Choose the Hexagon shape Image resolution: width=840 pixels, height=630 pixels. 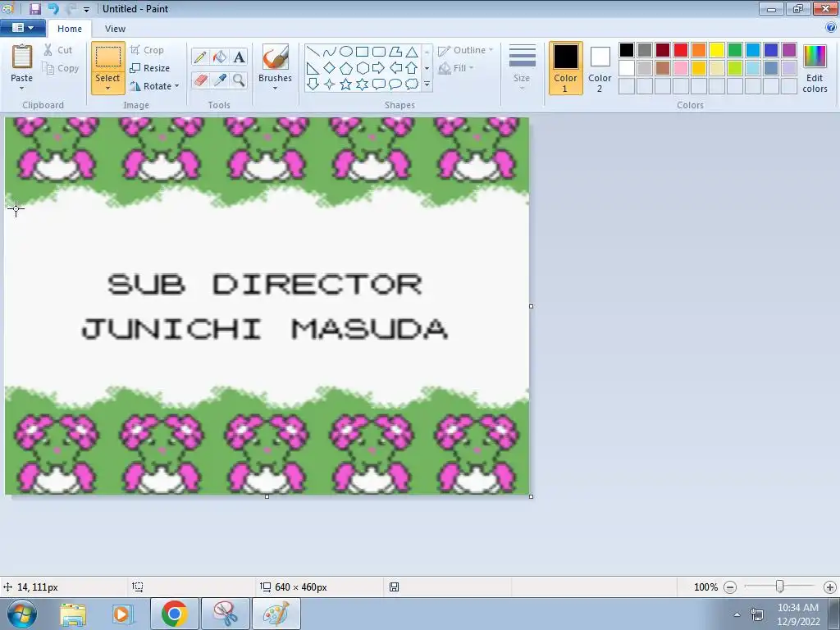point(362,68)
